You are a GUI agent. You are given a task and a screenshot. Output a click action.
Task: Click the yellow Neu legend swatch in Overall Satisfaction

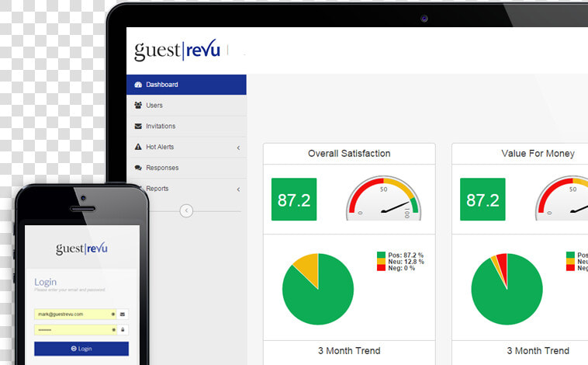(381, 262)
